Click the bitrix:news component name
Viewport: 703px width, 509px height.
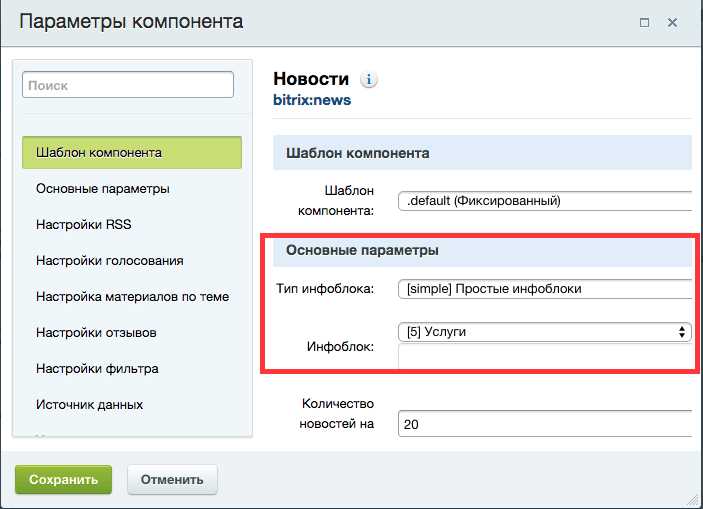312,100
